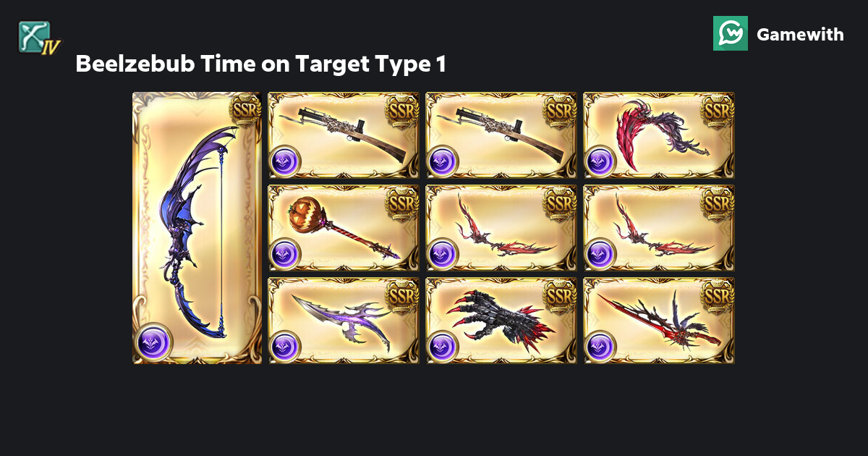Click the Beelzebub Time on Target title
The width and height of the screenshot is (868, 456).
click(x=260, y=64)
